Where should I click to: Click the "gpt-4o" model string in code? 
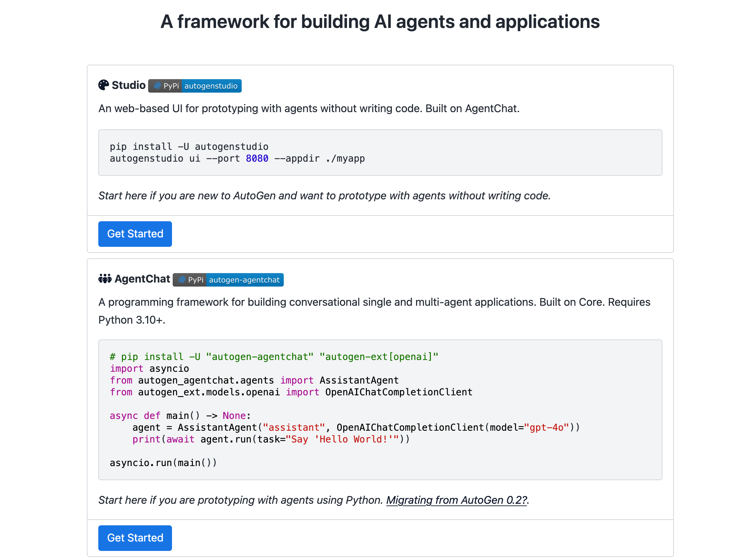click(x=547, y=428)
